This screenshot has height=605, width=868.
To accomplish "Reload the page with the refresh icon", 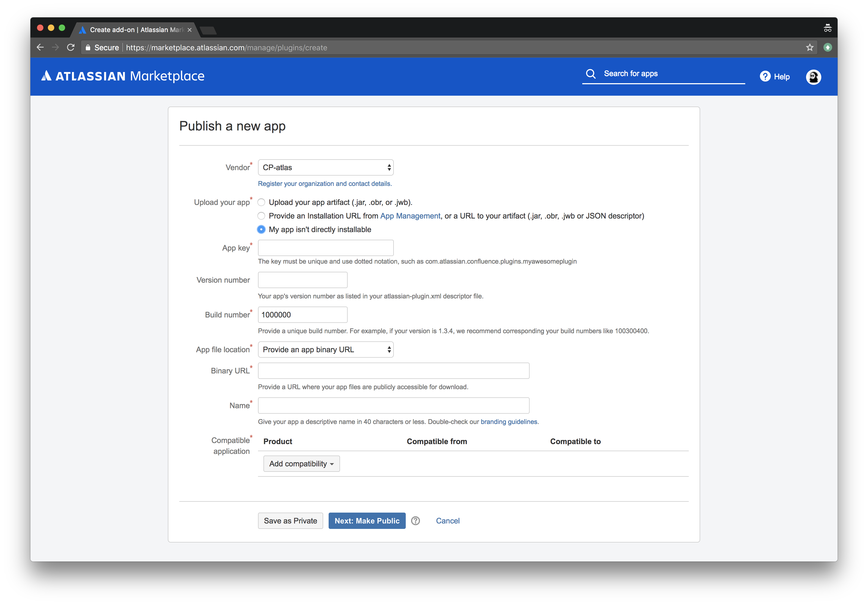I will pos(71,47).
